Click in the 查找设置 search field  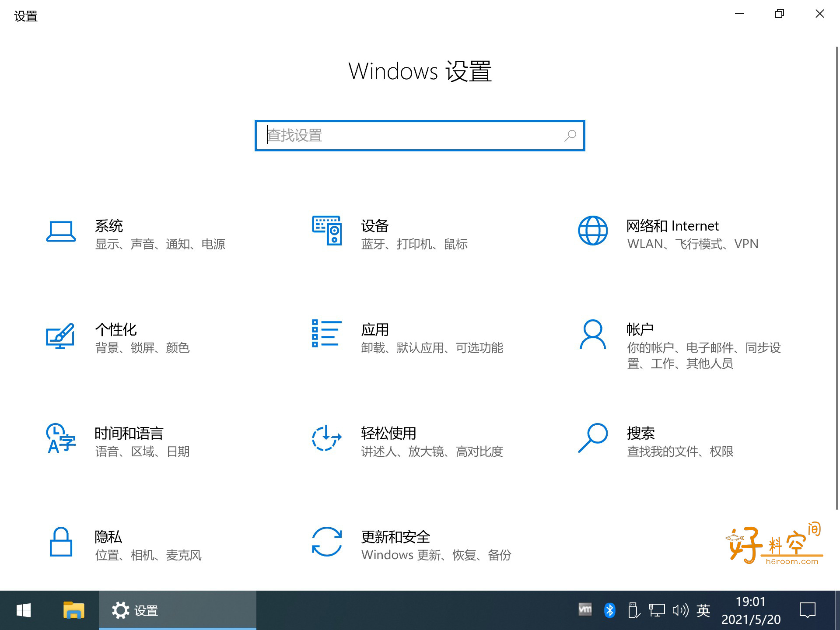420,136
